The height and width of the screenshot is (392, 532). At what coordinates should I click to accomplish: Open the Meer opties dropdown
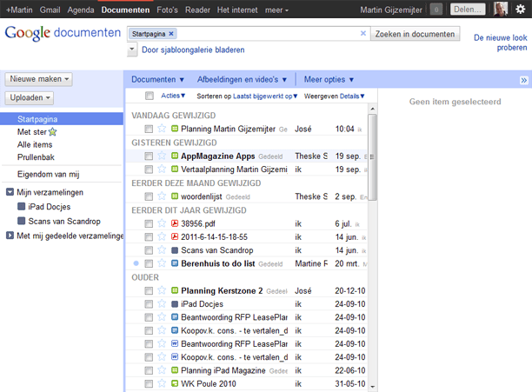pyautogui.click(x=329, y=80)
